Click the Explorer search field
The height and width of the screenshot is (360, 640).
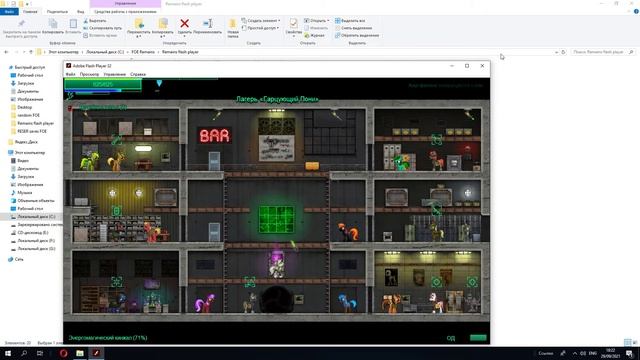602,52
